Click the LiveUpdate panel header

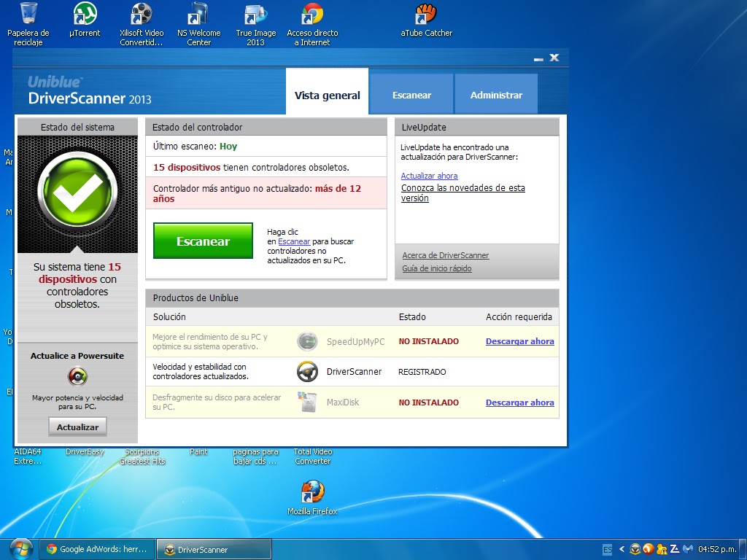(x=477, y=127)
